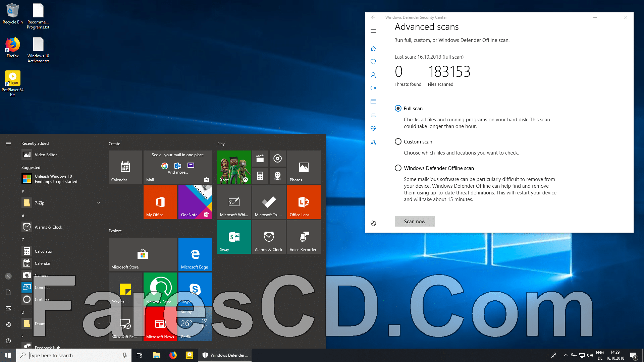Select Full scan radio button
644x362 pixels.
click(398, 108)
